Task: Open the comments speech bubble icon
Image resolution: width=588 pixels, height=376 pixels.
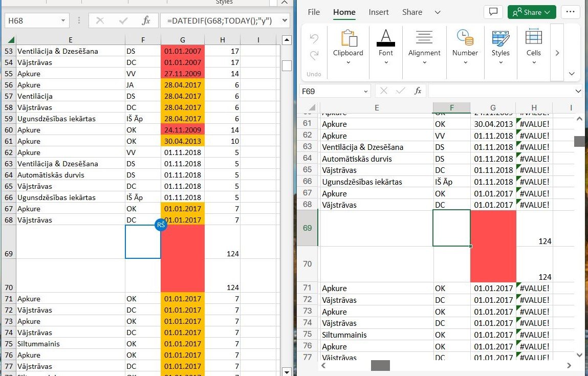Action: tap(493, 12)
